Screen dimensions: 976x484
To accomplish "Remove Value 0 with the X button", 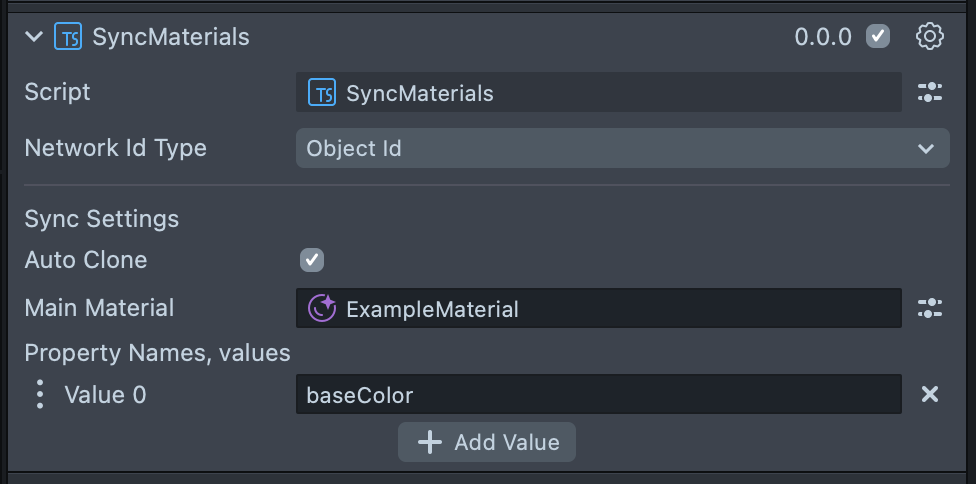I will 930,394.
